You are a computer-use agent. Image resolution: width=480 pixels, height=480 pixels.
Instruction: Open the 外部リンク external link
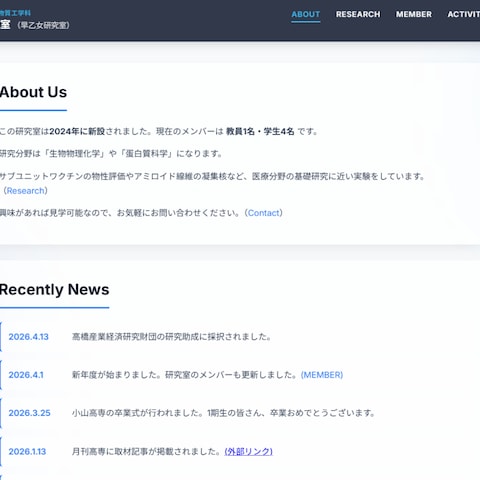[x=248, y=451]
